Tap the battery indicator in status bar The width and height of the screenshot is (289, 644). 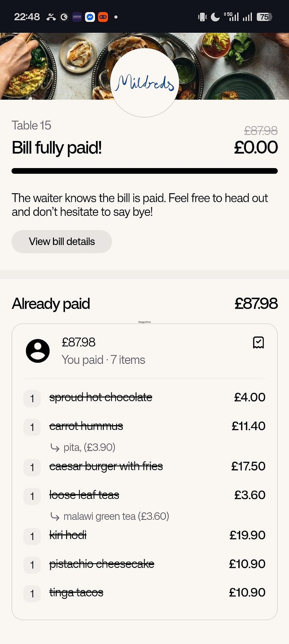(x=264, y=17)
